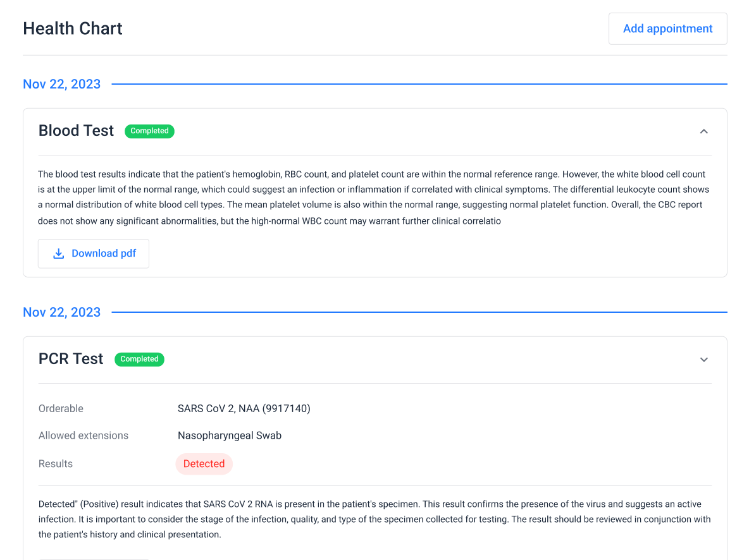The image size is (749, 560).
Task: Click the date label above Blood Test
Action: [61, 84]
